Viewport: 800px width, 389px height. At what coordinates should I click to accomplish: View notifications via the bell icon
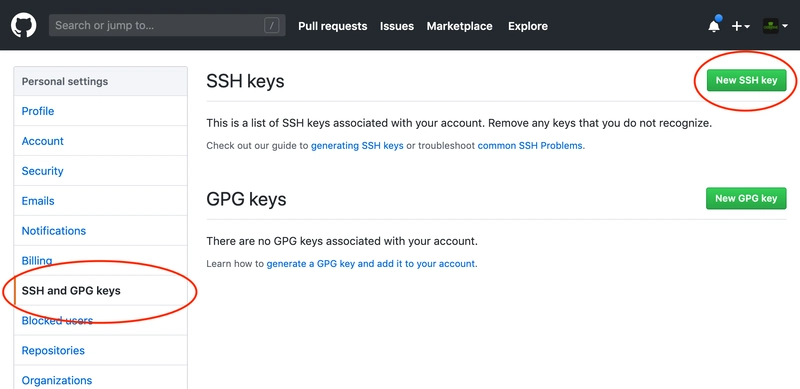[714, 26]
